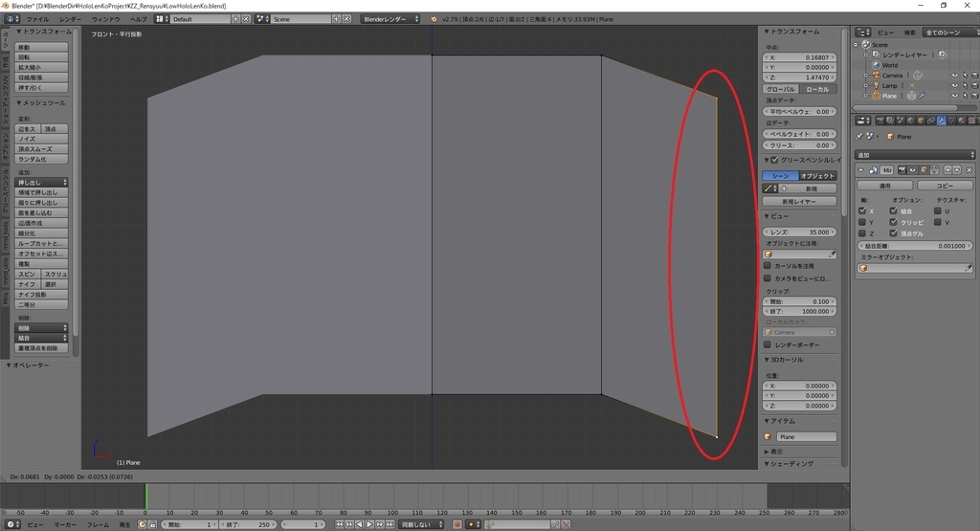This screenshot has width=980, height=531.
Task: Open the Object cube tab in Properties
Action: (x=921, y=120)
